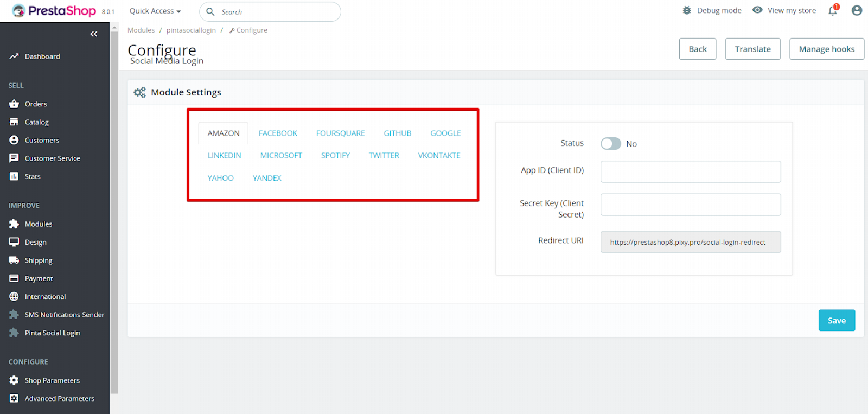868x414 pixels.
Task: Switch to the SPOTIFY tab
Action: (x=335, y=156)
